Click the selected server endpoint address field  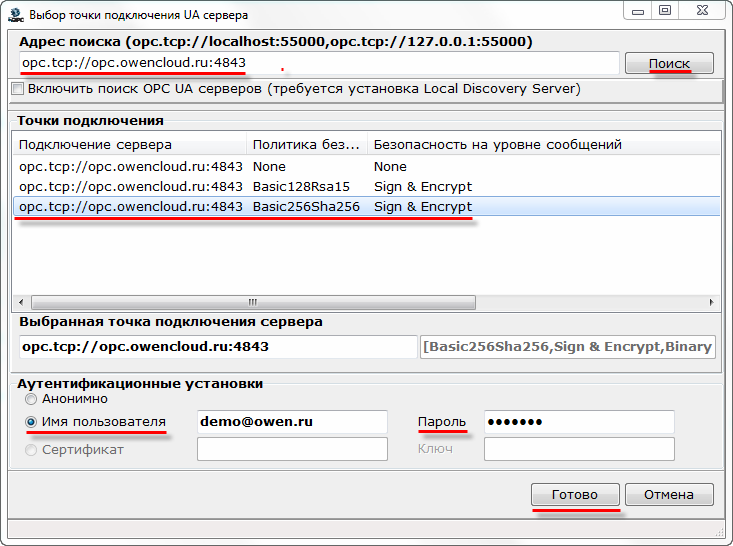pyautogui.click(x=217, y=346)
